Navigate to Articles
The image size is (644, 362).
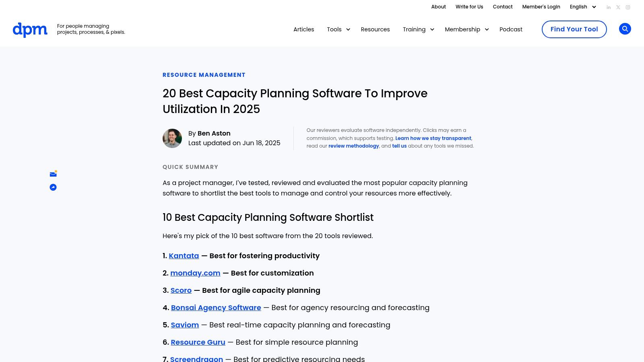[x=303, y=29]
